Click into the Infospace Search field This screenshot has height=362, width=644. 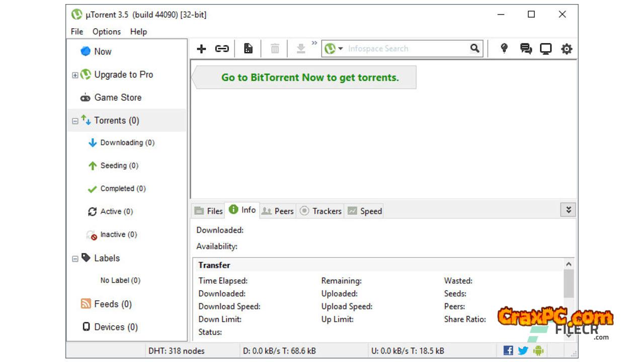point(405,49)
